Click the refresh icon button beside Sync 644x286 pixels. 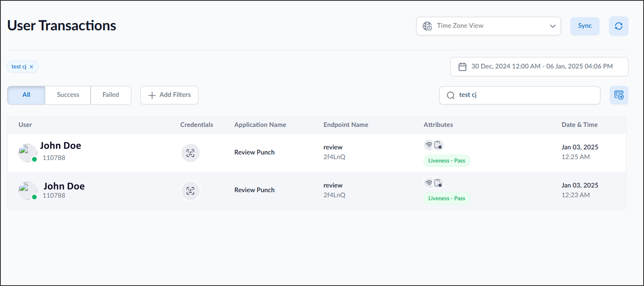619,26
